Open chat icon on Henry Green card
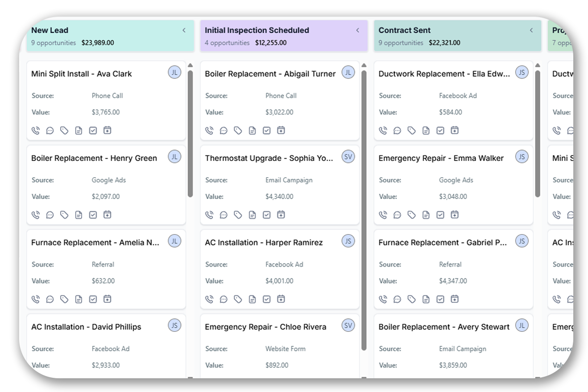 (50, 215)
